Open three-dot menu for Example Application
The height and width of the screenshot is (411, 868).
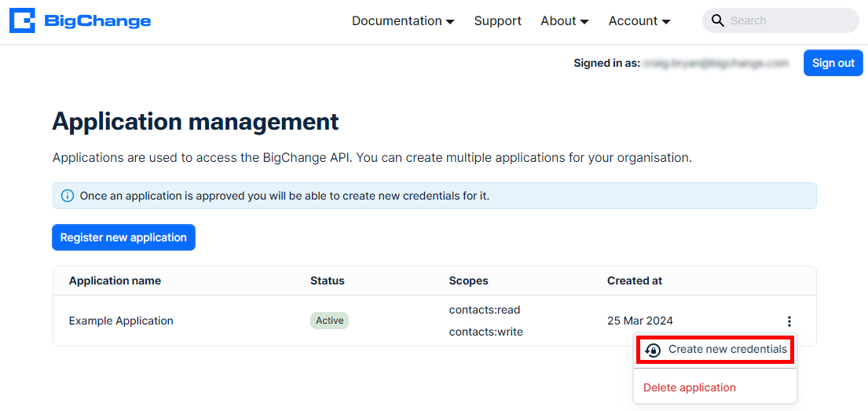coord(789,321)
